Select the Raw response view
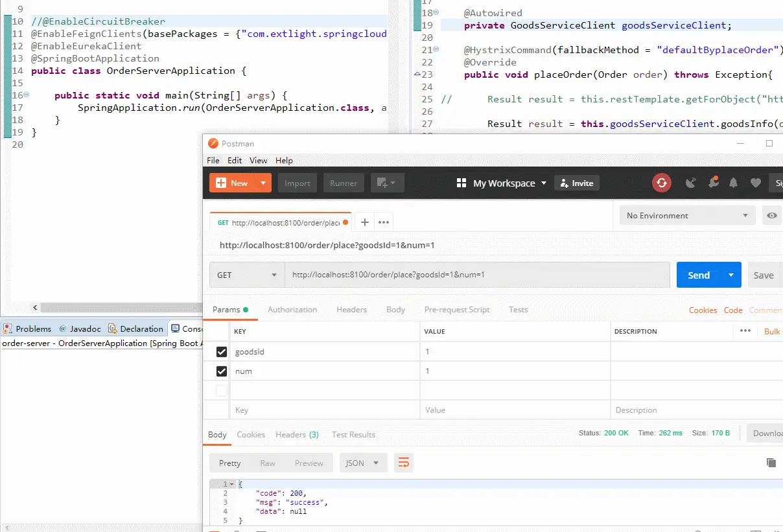Screen dimensions: 783x532 pyautogui.click(x=268, y=463)
